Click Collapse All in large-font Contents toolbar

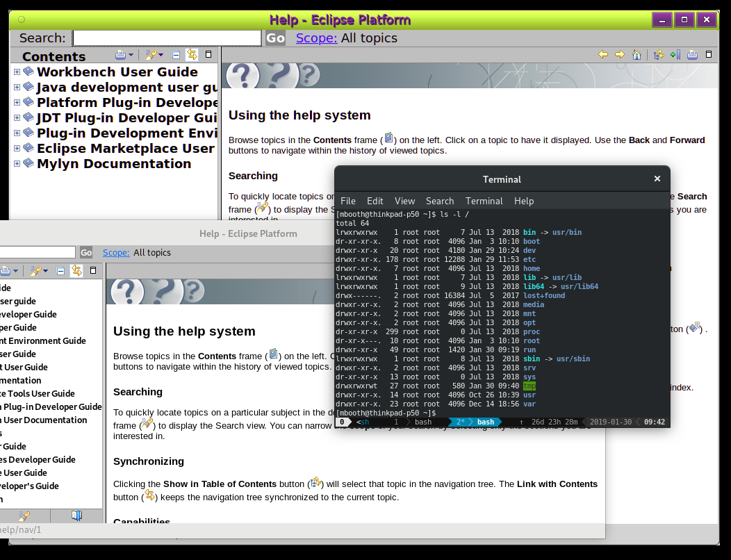click(176, 55)
